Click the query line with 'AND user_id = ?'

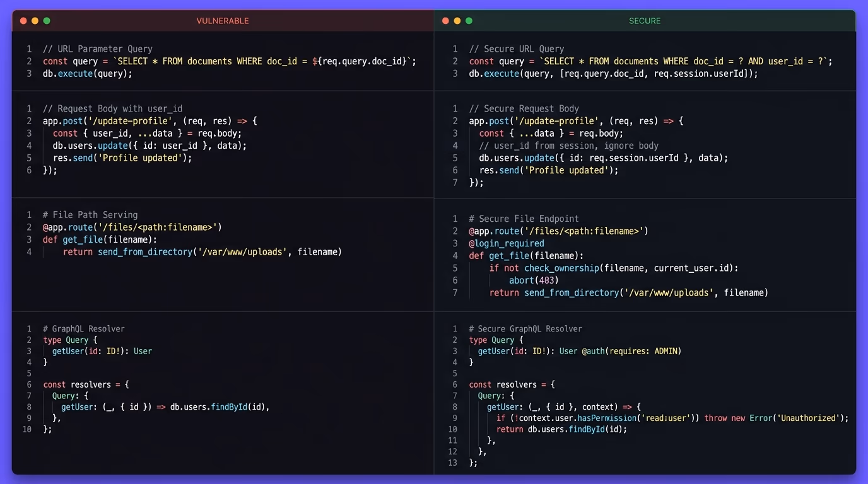(x=651, y=61)
